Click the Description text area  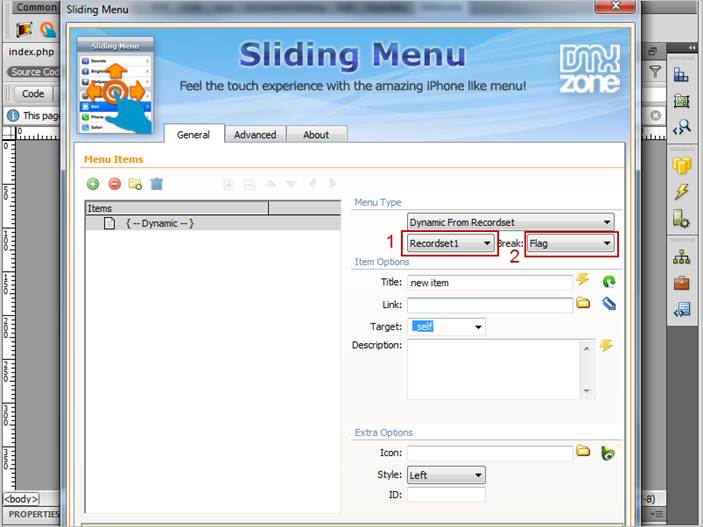pos(493,369)
